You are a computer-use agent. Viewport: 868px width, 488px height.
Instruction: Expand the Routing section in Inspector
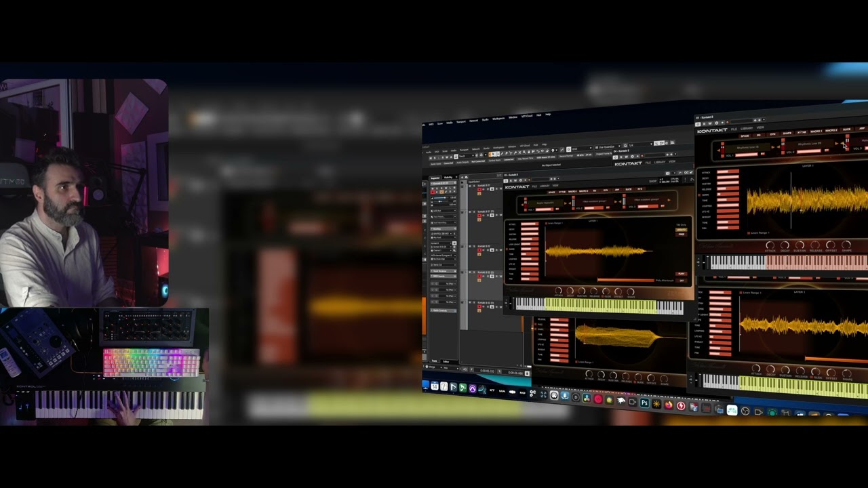(x=443, y=228)
